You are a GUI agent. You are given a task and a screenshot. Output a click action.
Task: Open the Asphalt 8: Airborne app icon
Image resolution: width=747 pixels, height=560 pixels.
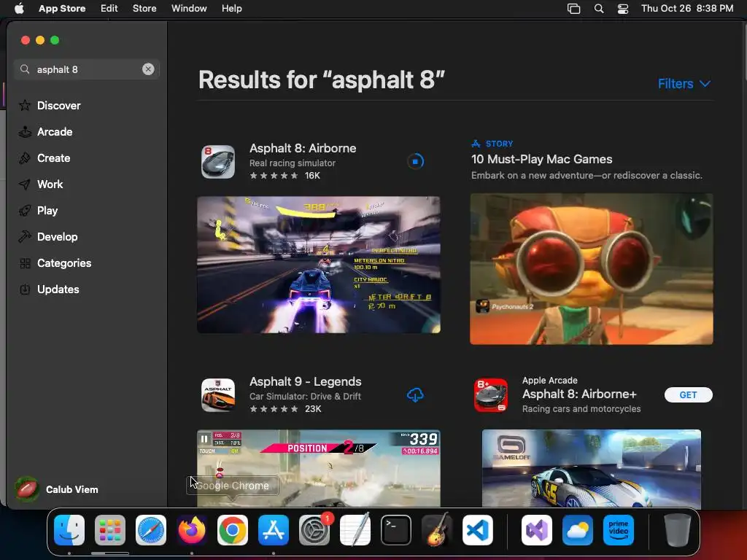click(217, 162)
